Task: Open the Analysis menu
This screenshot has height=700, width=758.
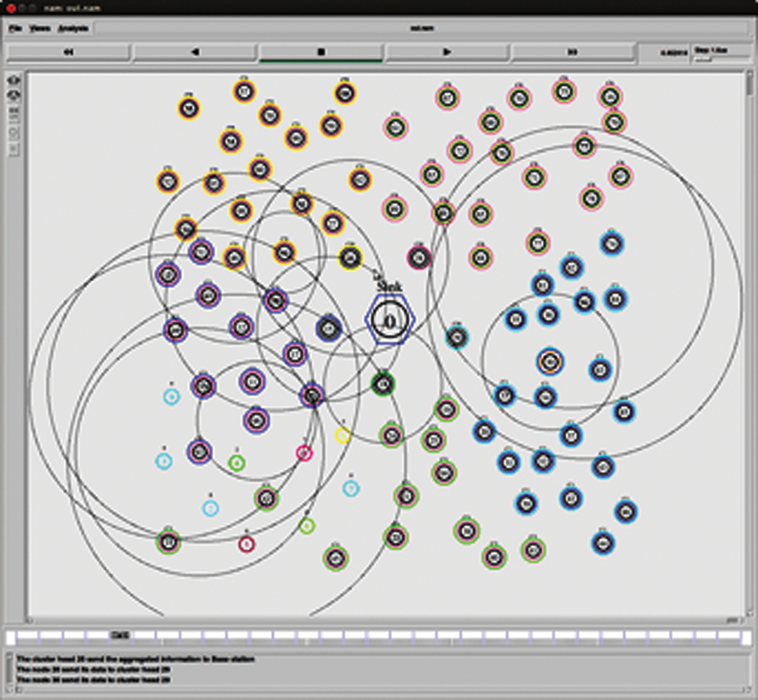Action: point(73,28)
